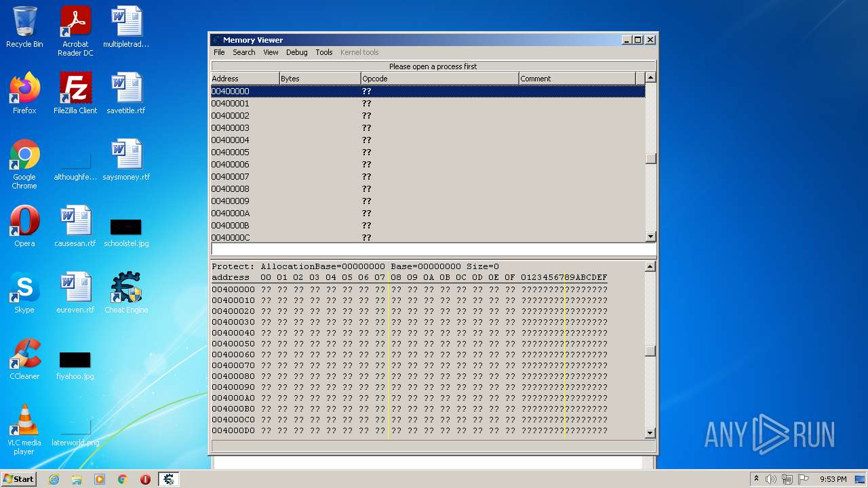Click the Chrome icon in the taskbar
This screenshot has width=868, height=488.
[x=123, y=479]
